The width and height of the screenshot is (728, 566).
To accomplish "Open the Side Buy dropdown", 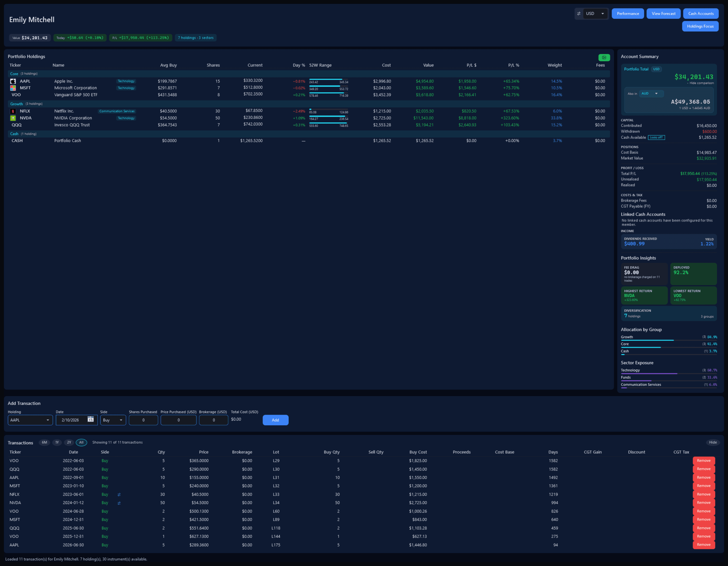I will click(113, 420).
